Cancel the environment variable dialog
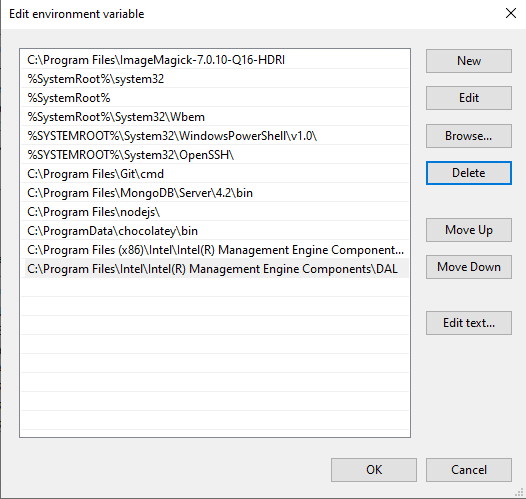Screen dimensions: 526x499 pyautogui.click(x=469, y=470)
